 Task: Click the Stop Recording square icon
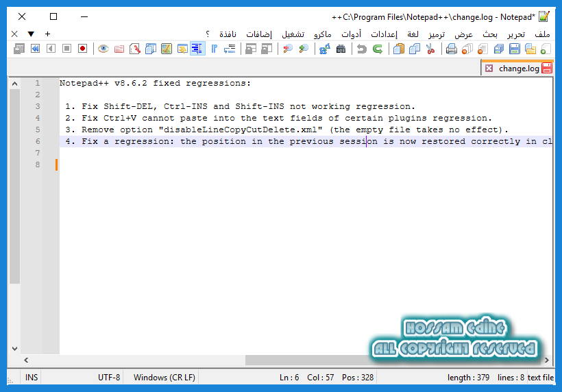click(66, 49)
